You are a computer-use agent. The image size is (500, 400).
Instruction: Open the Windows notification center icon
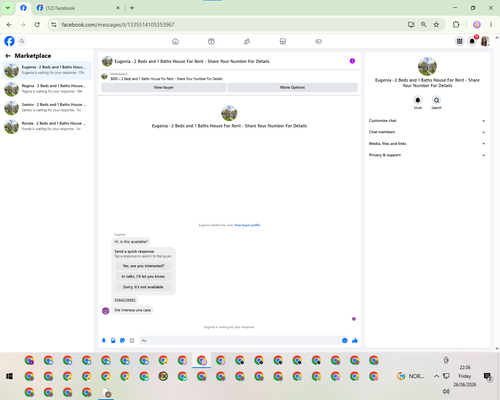[487, 376]
